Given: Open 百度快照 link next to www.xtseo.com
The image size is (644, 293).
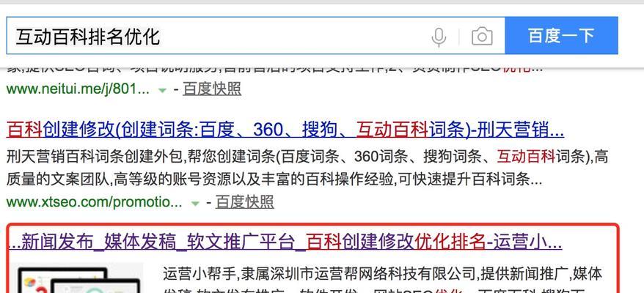Looking at the screenshot, I should [x=245, y=202].
